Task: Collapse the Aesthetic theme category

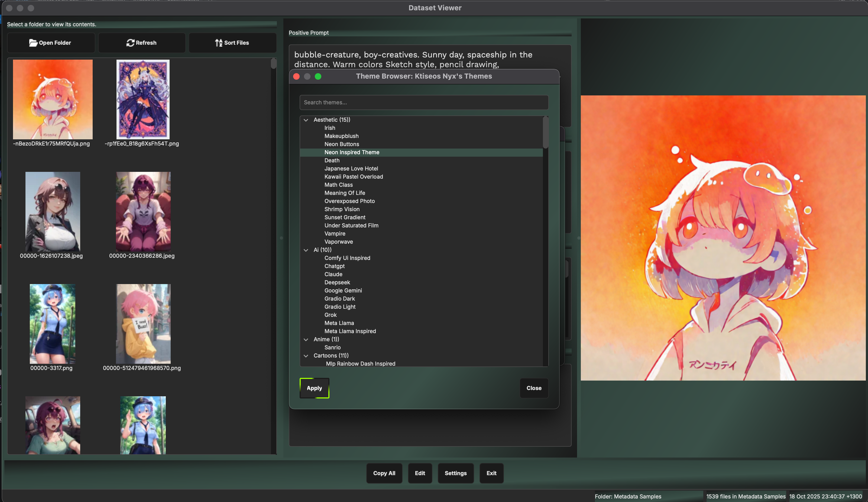Action: pos(306,120)
